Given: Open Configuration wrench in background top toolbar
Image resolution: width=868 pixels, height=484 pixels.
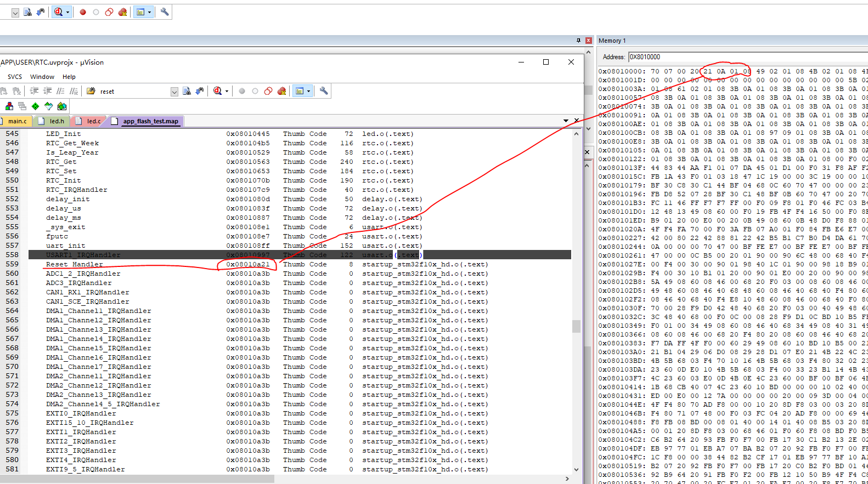Looking at the screenshot, I should coord(165,12).
